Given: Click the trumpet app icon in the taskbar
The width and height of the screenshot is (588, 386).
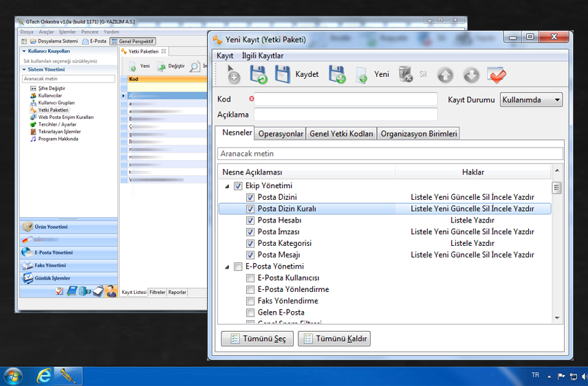Looking at the screenshot, I should (68, 376).
